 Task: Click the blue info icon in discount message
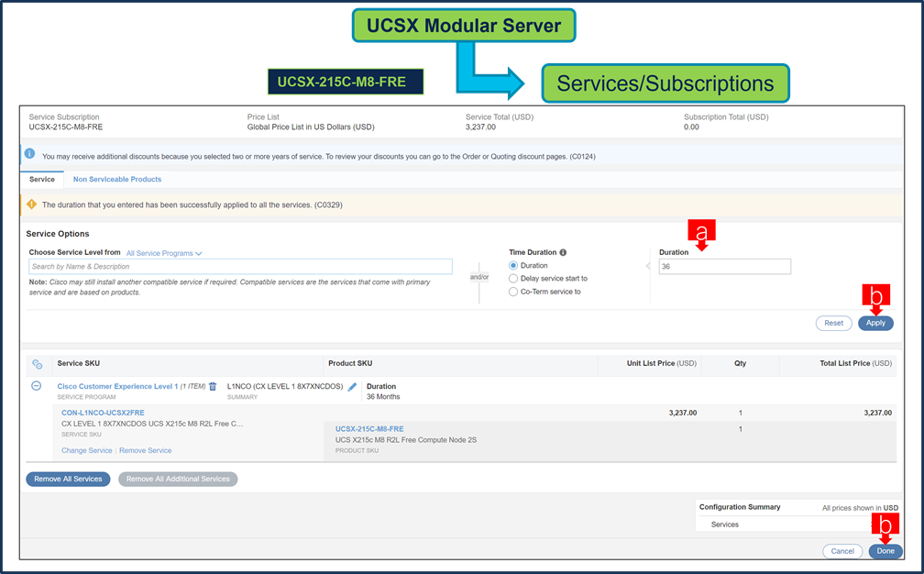29,154
